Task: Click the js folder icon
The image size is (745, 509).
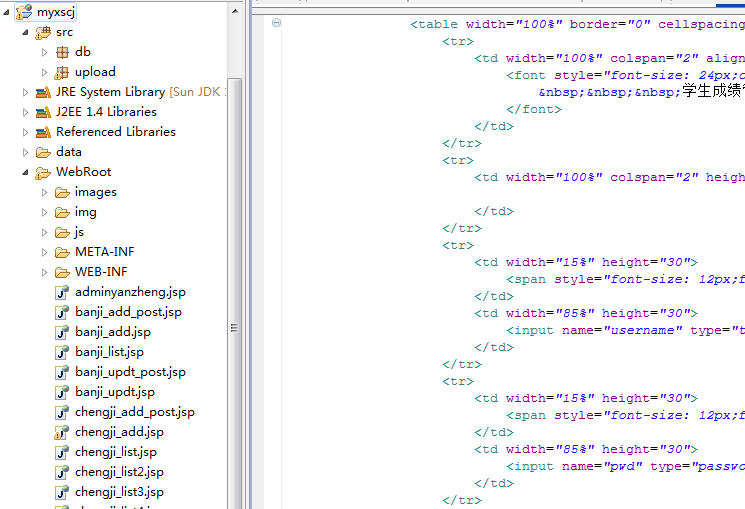Action: click(x=62, y=232)
